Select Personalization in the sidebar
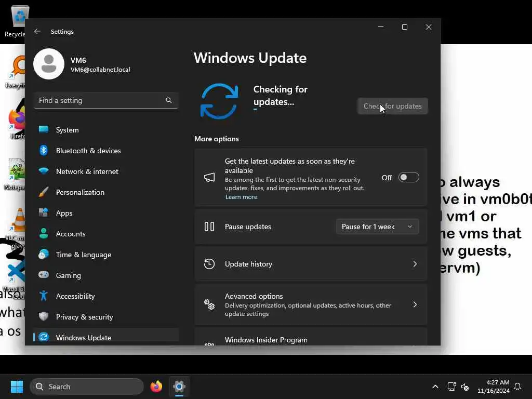This screenshot has height=399, width=532. click(x=106, y=192)
